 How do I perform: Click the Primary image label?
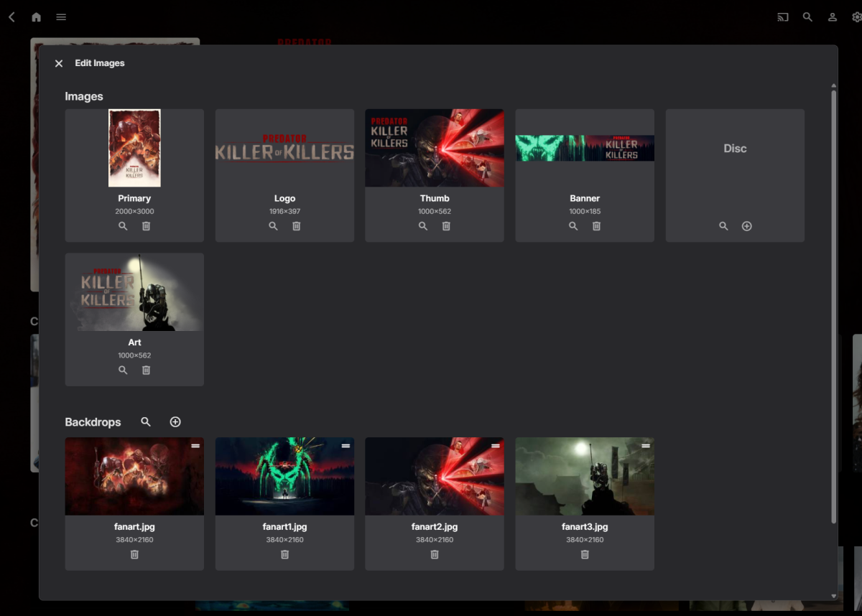pyautogui.click(x=134, y=198)
